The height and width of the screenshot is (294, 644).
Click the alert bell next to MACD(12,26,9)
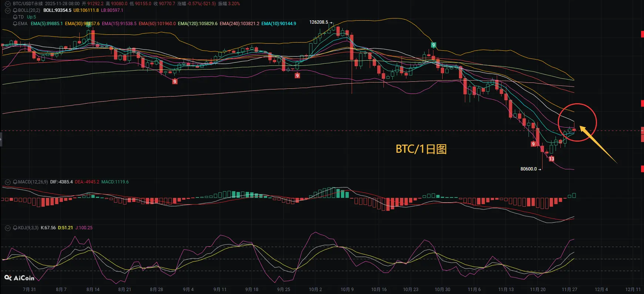[x=15, y=182]
